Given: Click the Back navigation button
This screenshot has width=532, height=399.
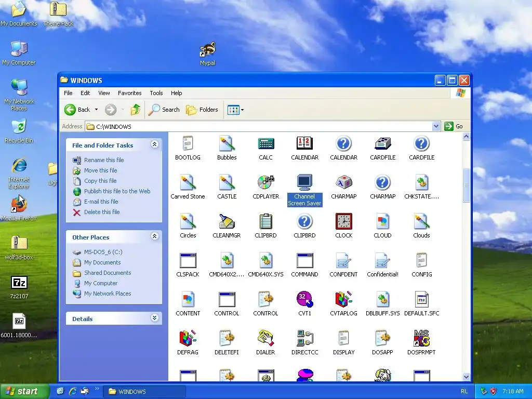Looking at the screenshot, I should click(77, 110).
